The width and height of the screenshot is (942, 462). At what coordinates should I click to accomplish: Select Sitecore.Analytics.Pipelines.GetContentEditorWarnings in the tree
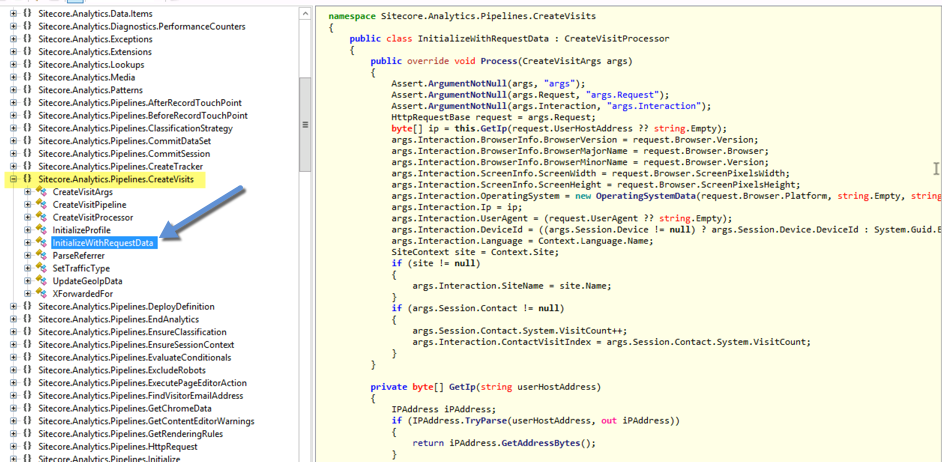pos(146,421)
